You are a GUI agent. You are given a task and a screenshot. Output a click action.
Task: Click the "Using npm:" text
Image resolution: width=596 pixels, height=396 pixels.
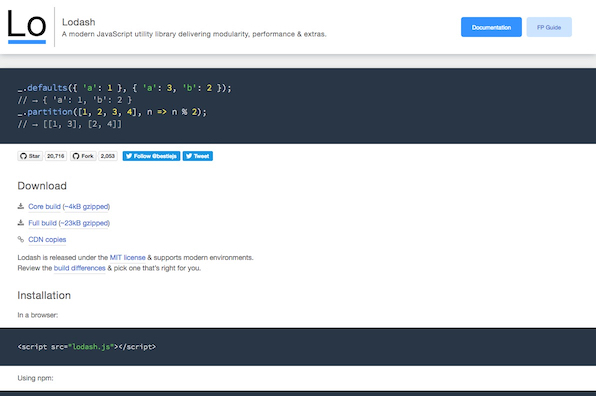click(35, 378)
